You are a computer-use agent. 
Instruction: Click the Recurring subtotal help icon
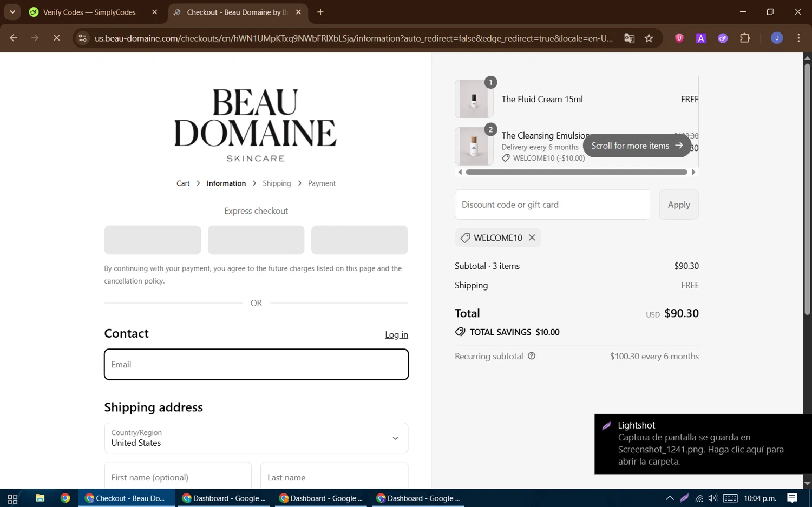click(532, 356)
